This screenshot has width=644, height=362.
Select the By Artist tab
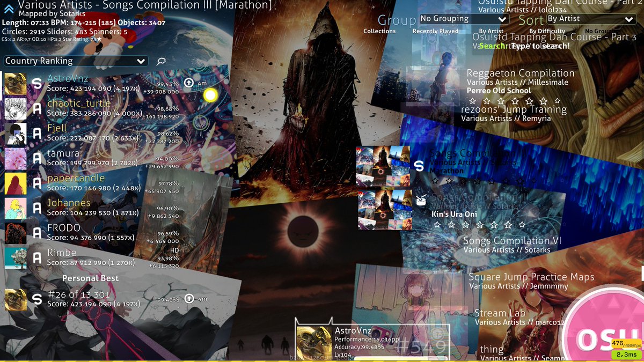point(490,31)
